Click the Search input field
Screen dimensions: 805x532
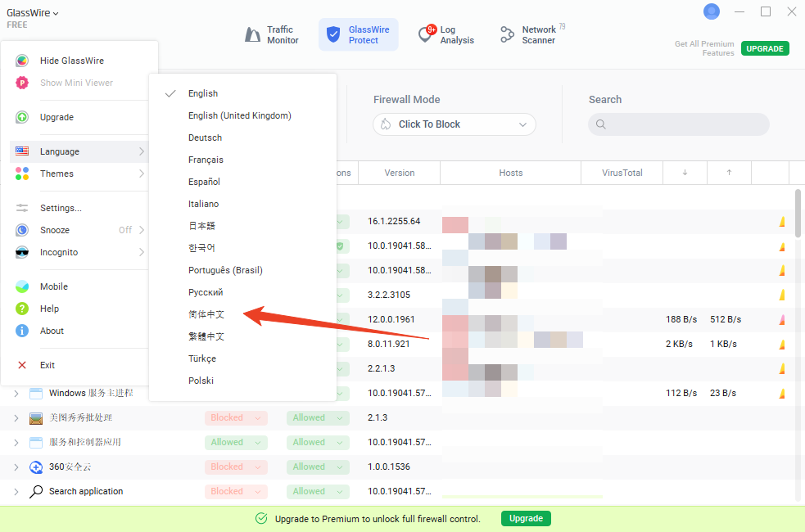679,124
